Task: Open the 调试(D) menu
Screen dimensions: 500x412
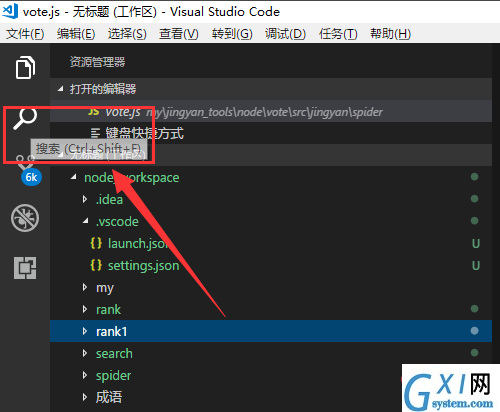Action: [285, 34]
